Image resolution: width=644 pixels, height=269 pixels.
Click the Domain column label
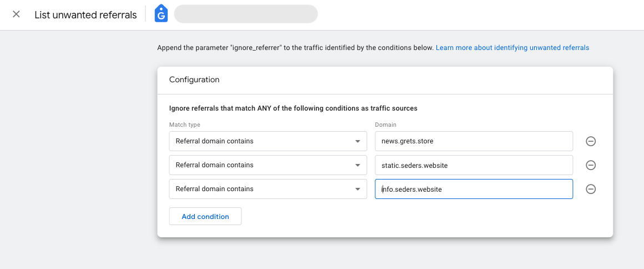(x=385, y=124)
